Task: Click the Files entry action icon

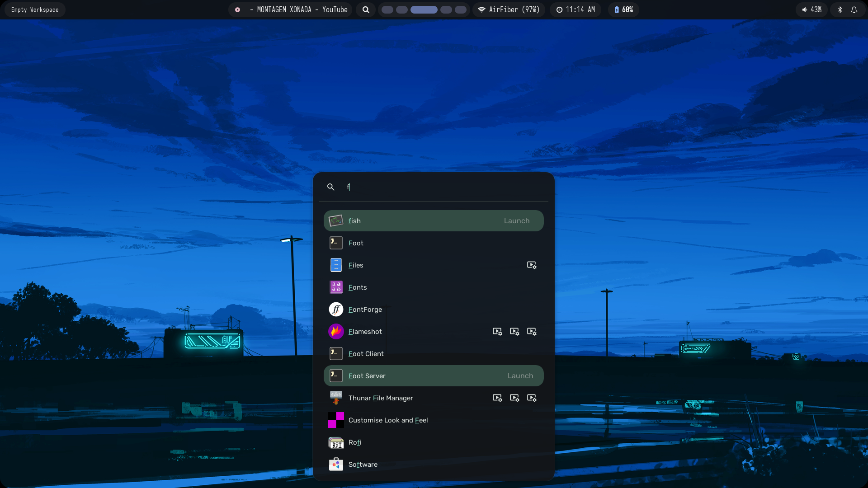Action: pyautogui.click(x=532, y=265)
